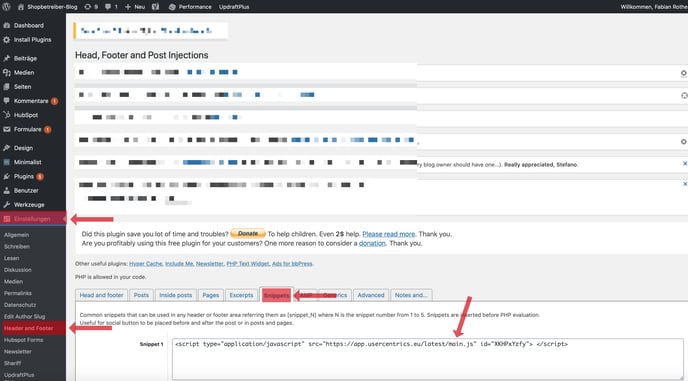This screenshot has height=381, width=688.
Task: Switch to the Snippets tab
Action: [276, 295]
